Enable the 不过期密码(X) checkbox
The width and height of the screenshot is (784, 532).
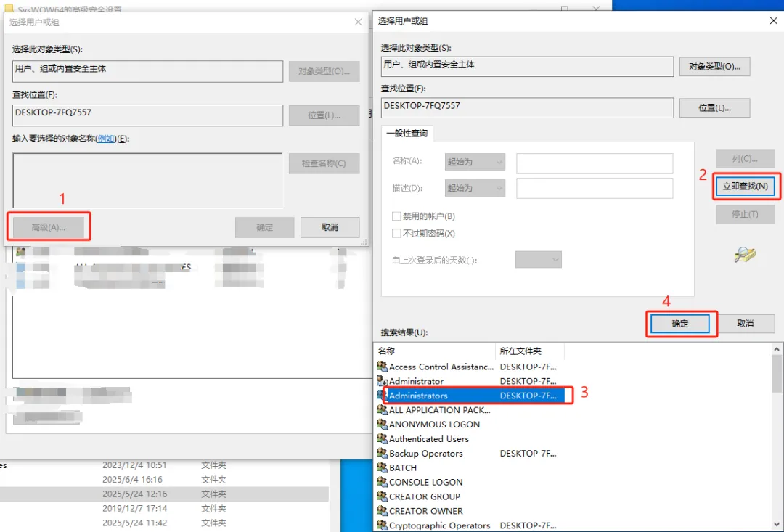pyautogui.click(x=396, y=233)
